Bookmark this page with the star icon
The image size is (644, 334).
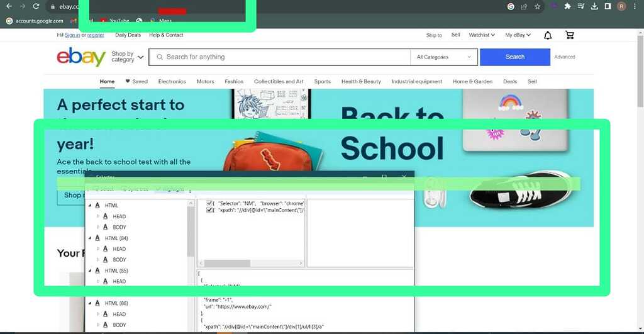pyautogui.click(x=537, y=6)
